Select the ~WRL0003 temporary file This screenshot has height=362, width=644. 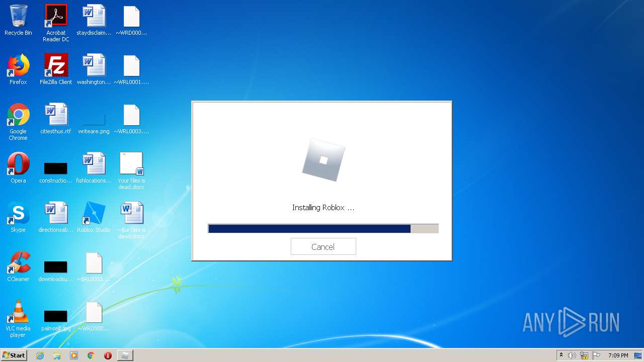tap(131, 119)
